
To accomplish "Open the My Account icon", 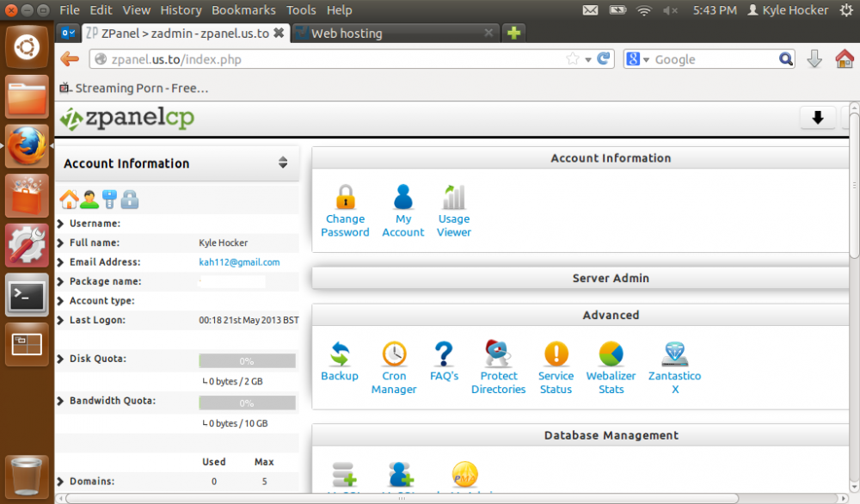I will 402,198.
